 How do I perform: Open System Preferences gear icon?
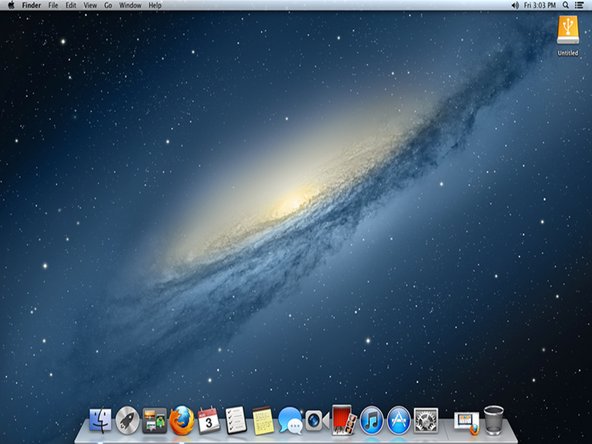pyautogui.click(x=426, y=420)
